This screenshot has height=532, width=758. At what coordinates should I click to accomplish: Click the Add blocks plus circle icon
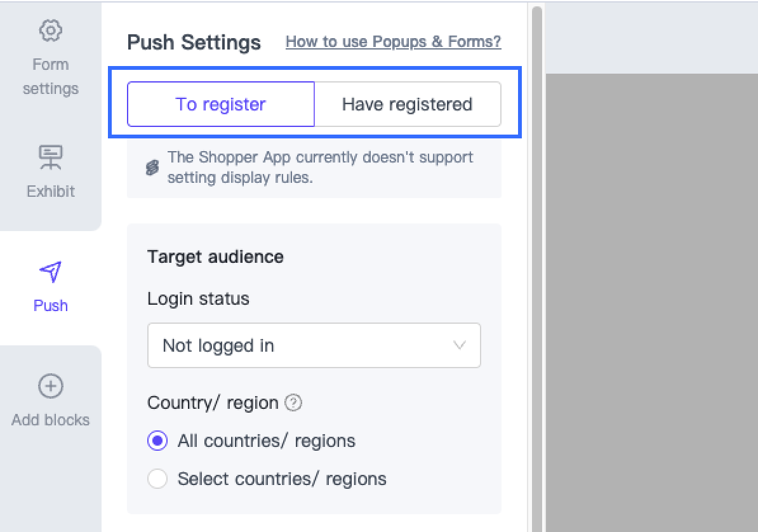(x=50, y=386)
